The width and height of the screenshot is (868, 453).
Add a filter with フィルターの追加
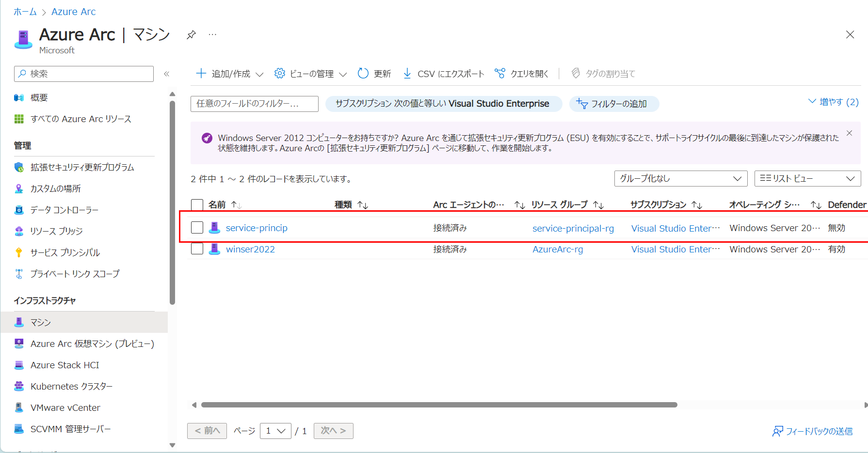(614, 104)
